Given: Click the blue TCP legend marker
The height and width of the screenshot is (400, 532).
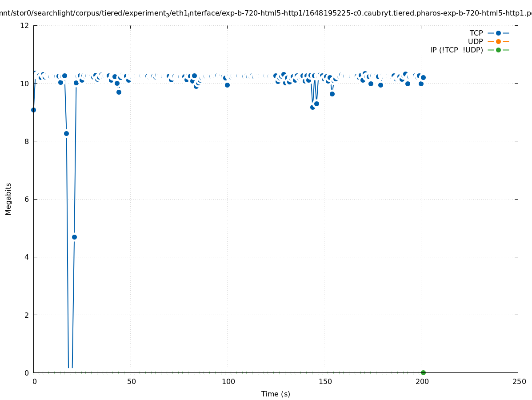Looking at the screenshot, I should pyautogui.click(x=498, y=33).
